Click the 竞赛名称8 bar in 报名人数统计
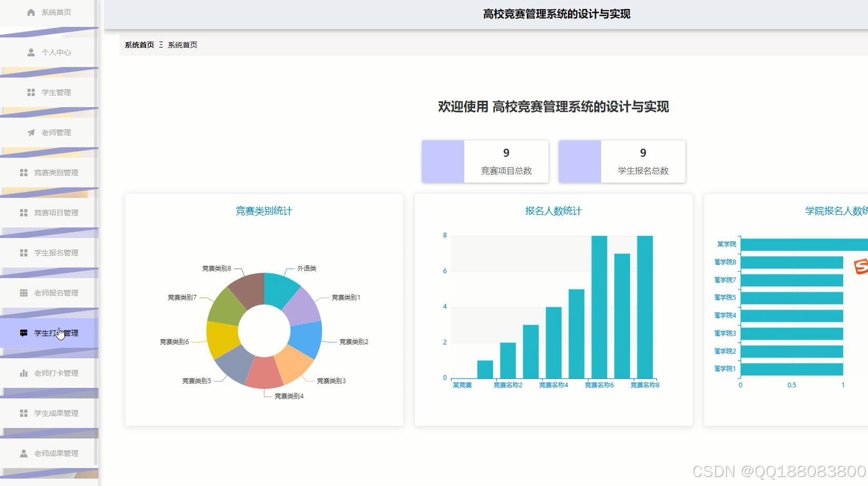 [645, 305]
